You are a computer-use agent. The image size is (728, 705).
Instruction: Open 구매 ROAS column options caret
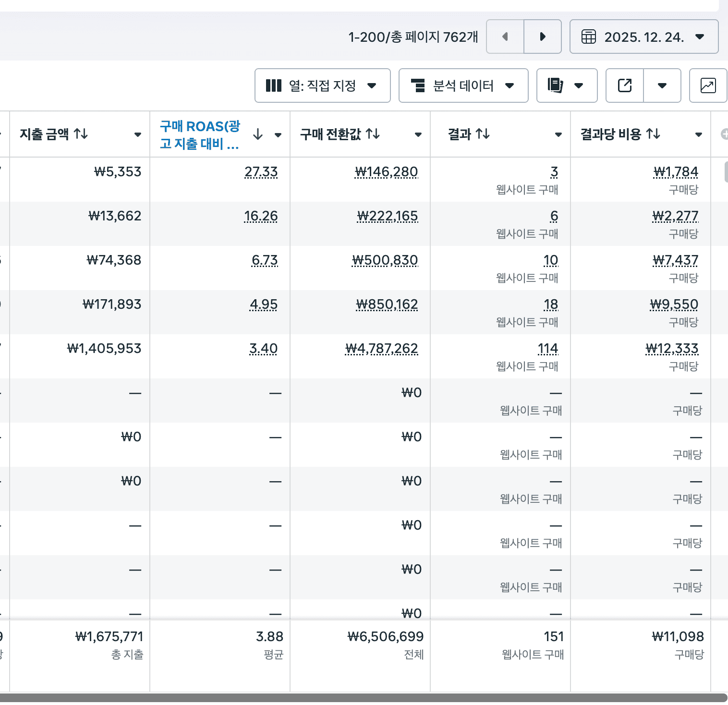click(x=278, y=135)
